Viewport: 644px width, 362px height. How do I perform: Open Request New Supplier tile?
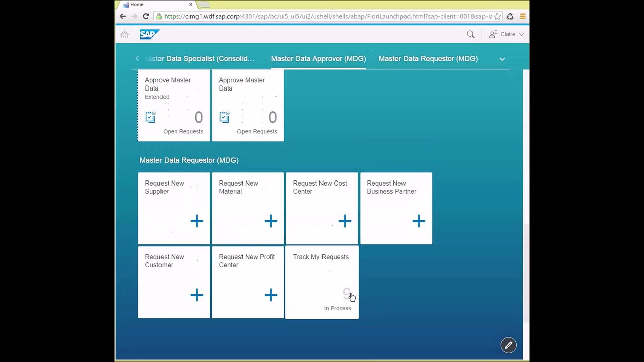[174, 209]
